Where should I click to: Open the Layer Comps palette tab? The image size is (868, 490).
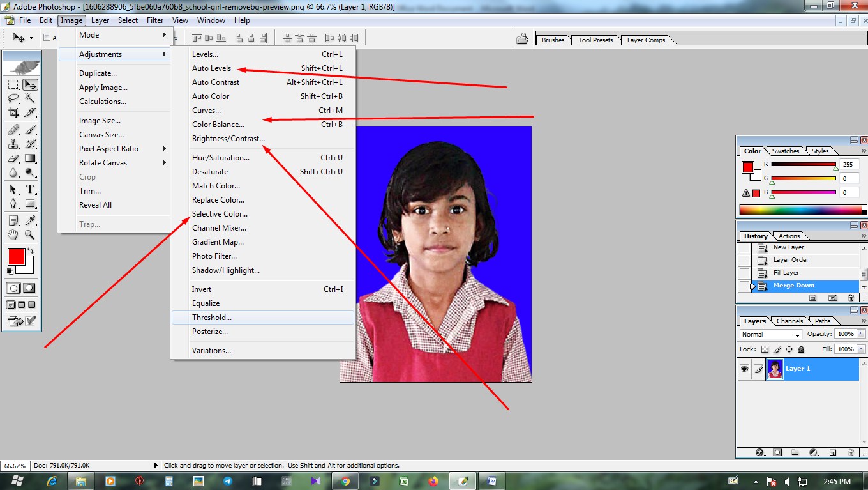646,40
